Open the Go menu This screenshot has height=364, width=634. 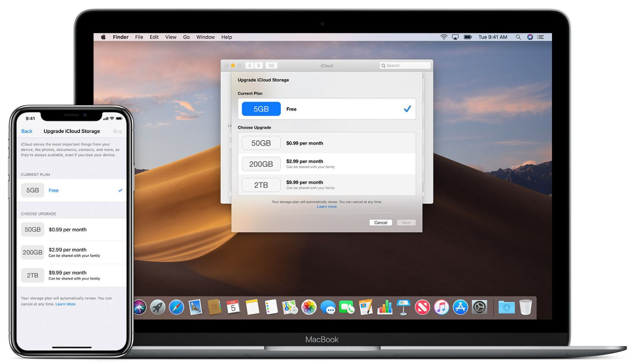[x=186, y=37]
